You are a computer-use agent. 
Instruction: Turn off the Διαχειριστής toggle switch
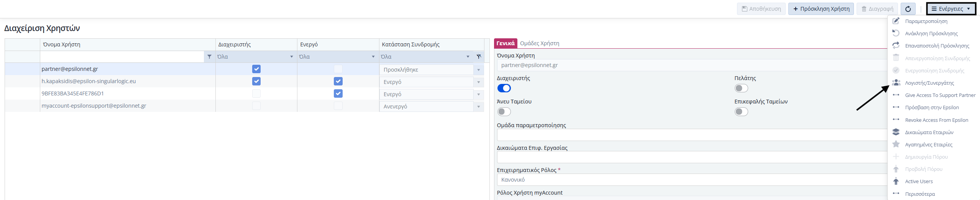pos(504,89)
